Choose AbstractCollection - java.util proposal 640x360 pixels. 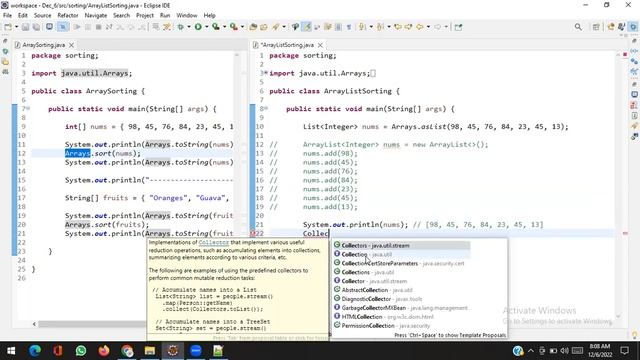coord(402,290)
